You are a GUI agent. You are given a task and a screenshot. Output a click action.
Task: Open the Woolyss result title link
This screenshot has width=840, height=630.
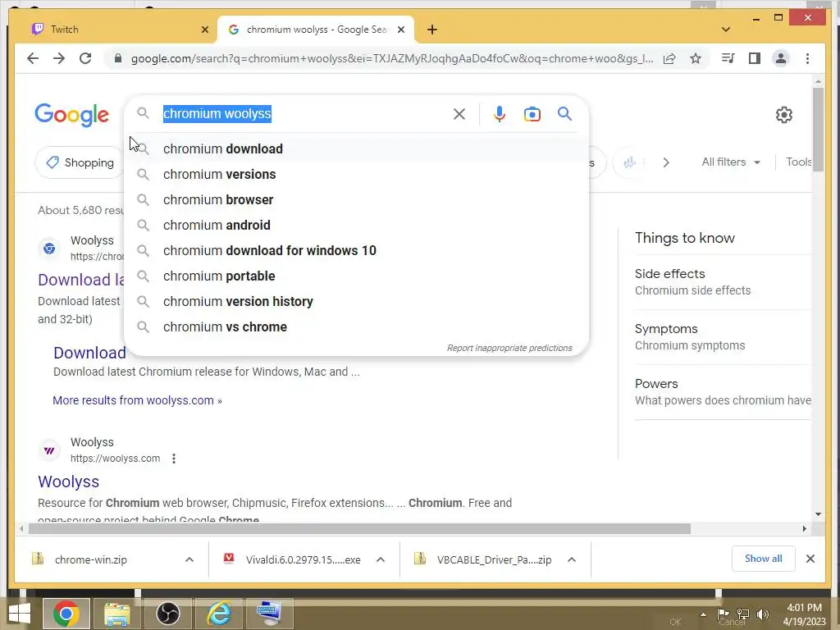[x=68, y=482]
